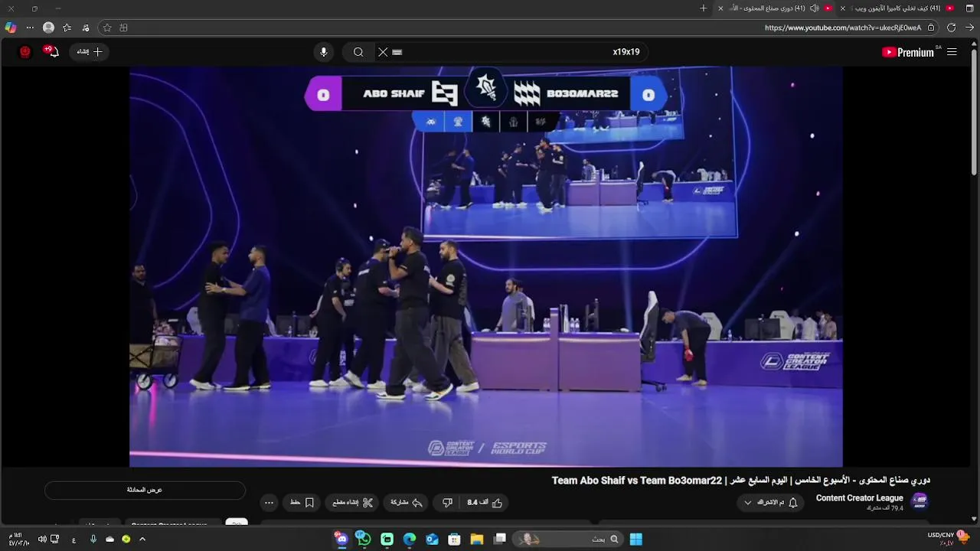Click the Windows taskbar search box

tap(567, 540)
